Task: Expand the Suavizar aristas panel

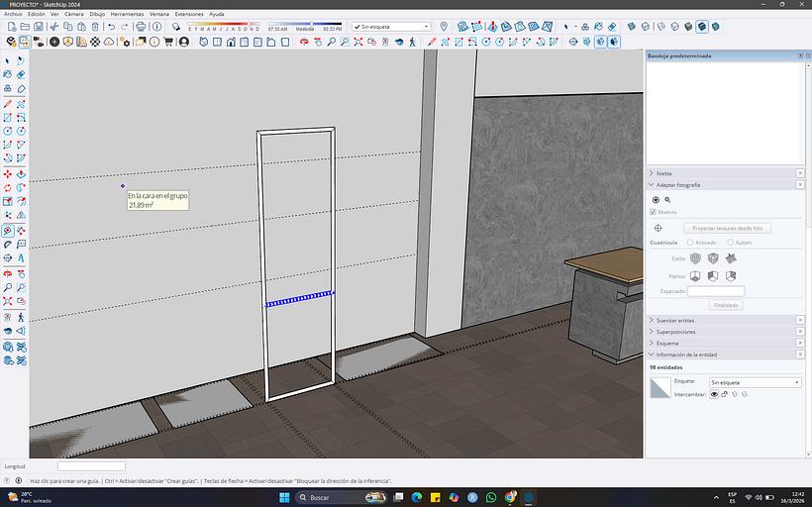Action: coord(652,321)
